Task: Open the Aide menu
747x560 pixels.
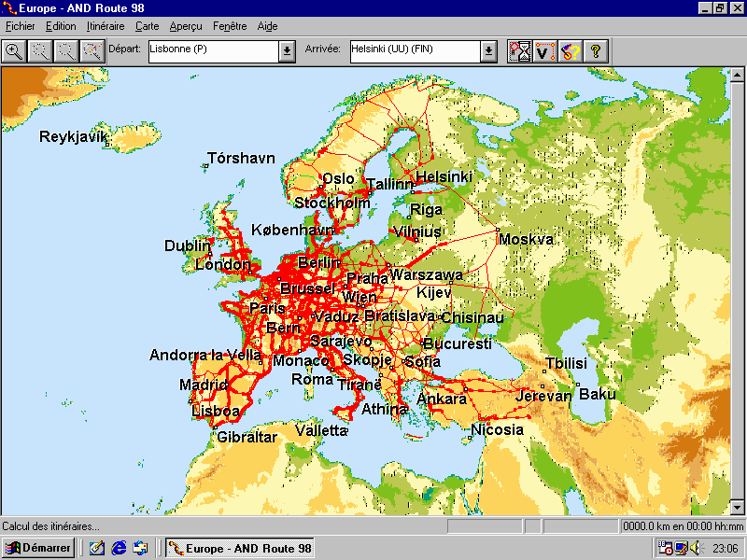Action: 267,26
